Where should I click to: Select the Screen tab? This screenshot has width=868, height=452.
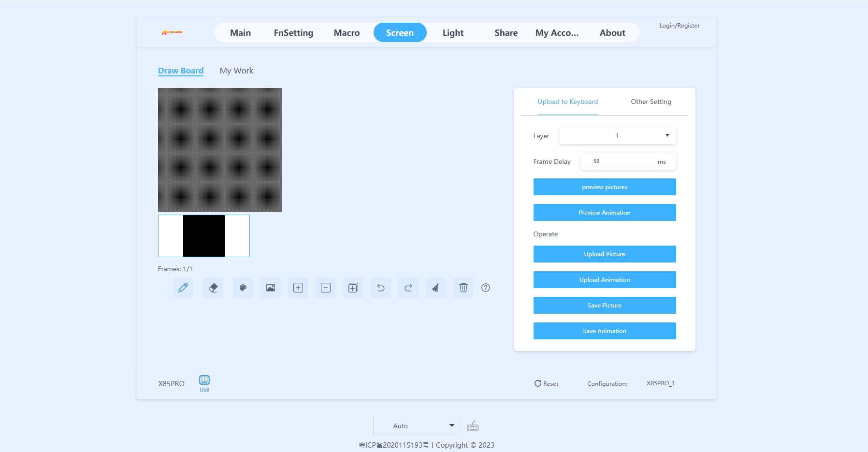coord(400,32)
